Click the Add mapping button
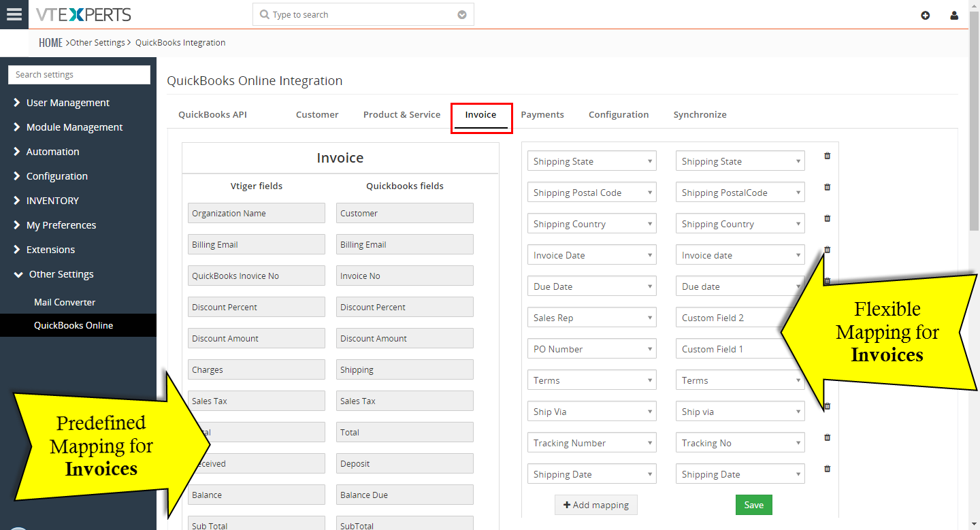980x530 pixels. click(x=596, y=505)
